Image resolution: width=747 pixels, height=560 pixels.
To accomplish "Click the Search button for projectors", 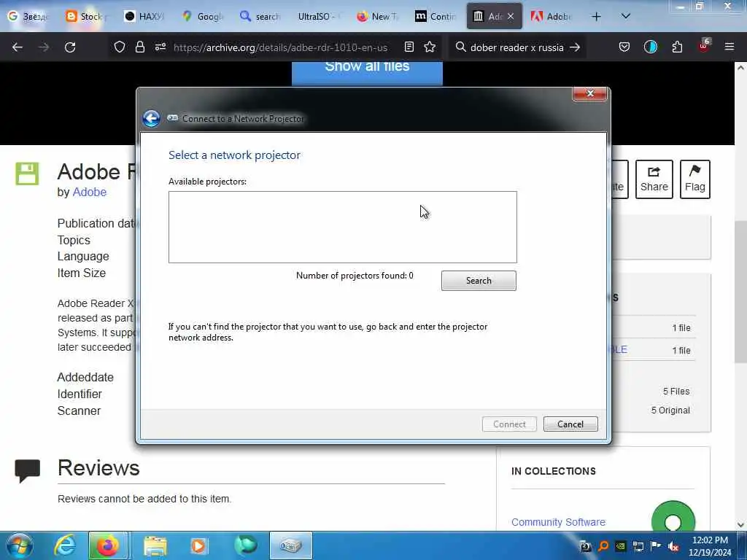I will [x=479, y=281].
